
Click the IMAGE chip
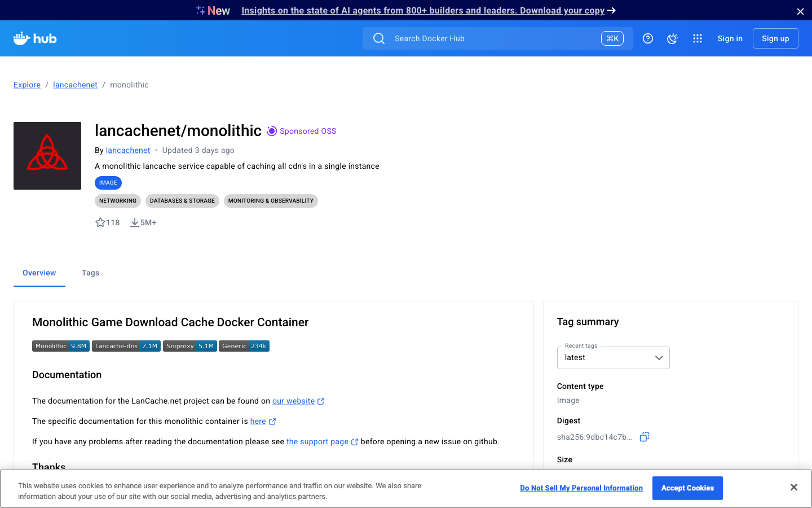click(x=108, y=183)
